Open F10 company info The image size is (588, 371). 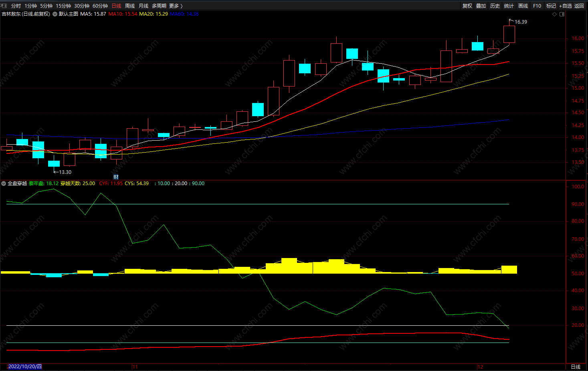point(537,6)
